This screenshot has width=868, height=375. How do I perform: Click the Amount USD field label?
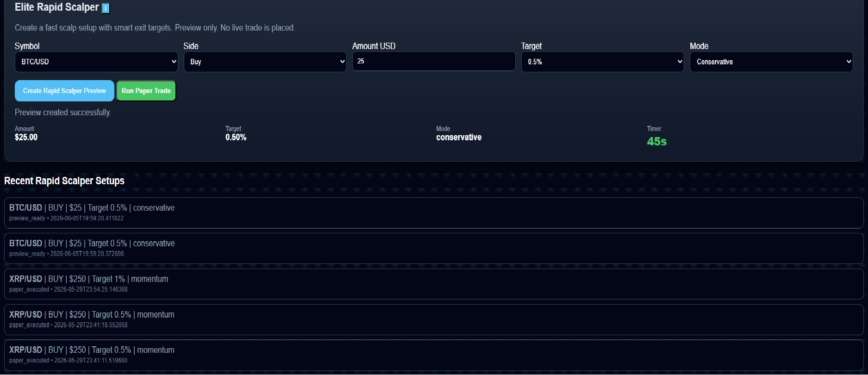374,46
